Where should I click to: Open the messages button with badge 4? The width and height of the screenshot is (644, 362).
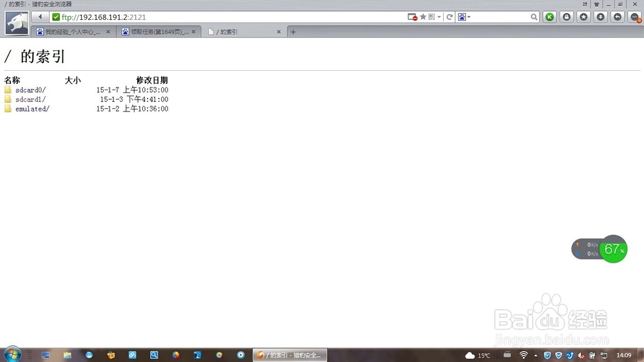point(635,17)
